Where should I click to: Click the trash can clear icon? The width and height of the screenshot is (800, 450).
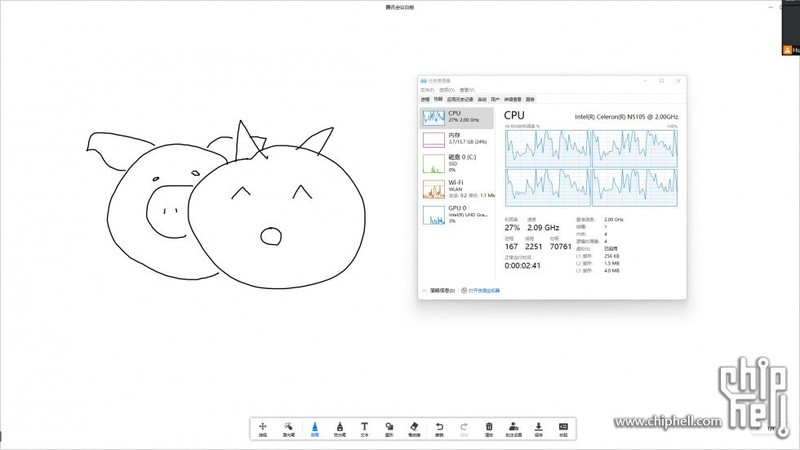point(489,428)
